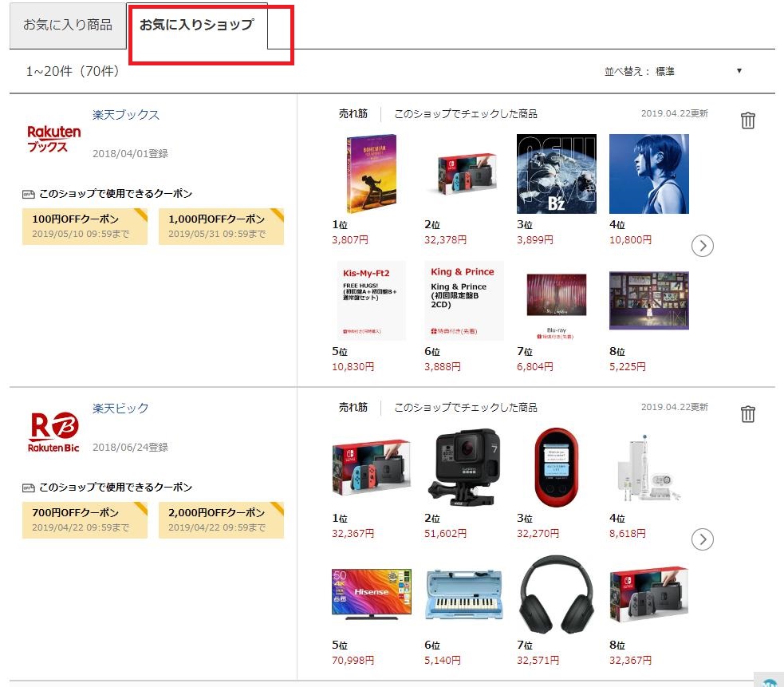Click the 2018/04/01登録 registration date
The width and height of the screenshot is (784, 687).
tap(130, 154)
